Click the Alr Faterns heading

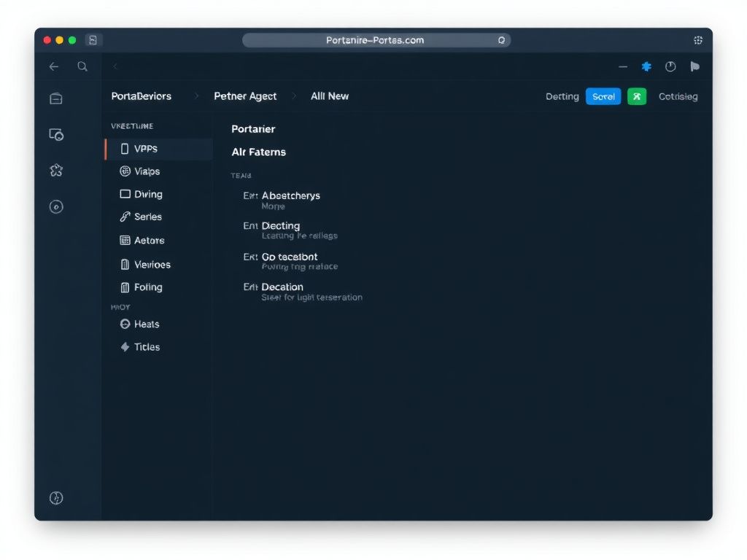(x=259, y=152)
